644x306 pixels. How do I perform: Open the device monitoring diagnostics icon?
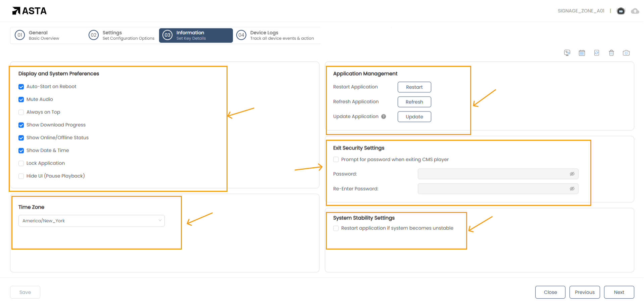(567, 53)
